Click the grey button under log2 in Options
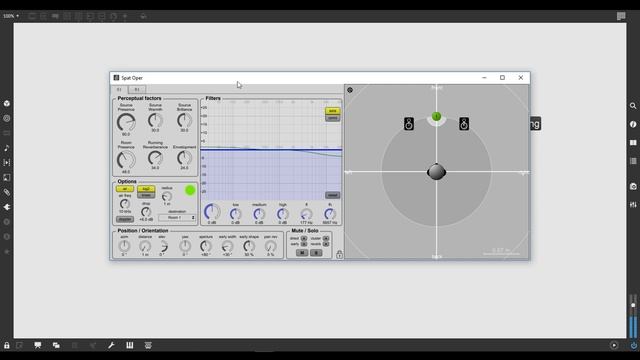This screenshot has height=360, width=640. click(x=146, y=195)
